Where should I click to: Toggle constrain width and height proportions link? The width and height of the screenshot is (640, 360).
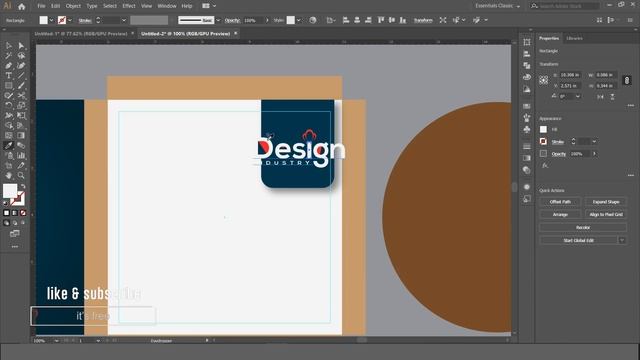627,80
